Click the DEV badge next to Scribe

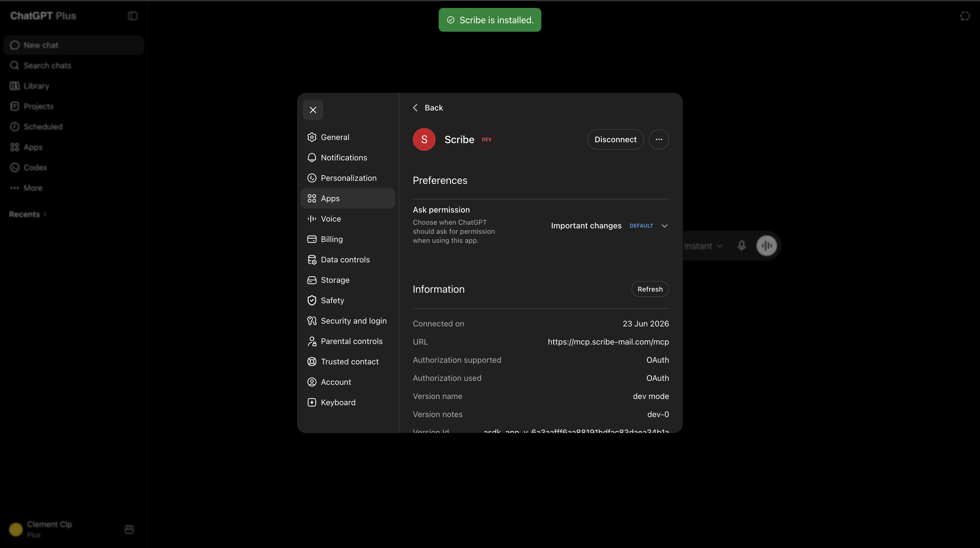pos(486,139)
